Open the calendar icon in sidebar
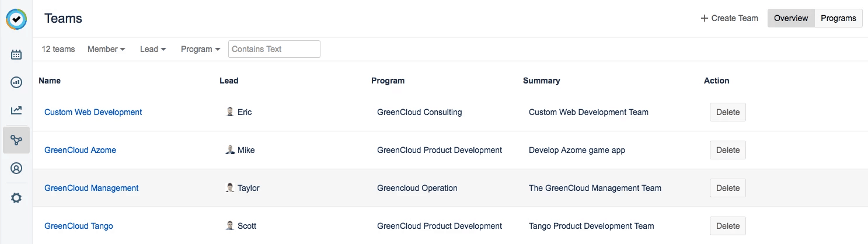Viewport: 868px width, 244px height. coord(16,55)
